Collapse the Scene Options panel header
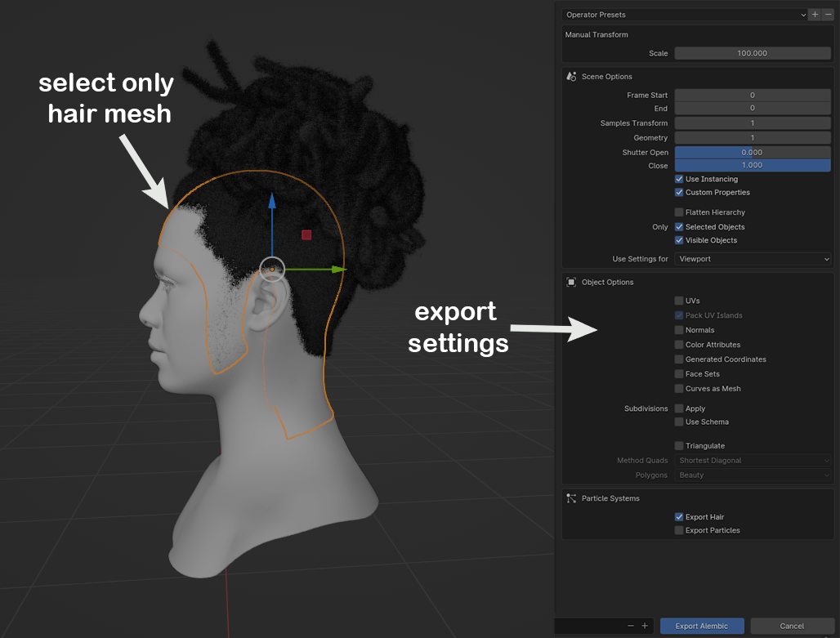 698,77
